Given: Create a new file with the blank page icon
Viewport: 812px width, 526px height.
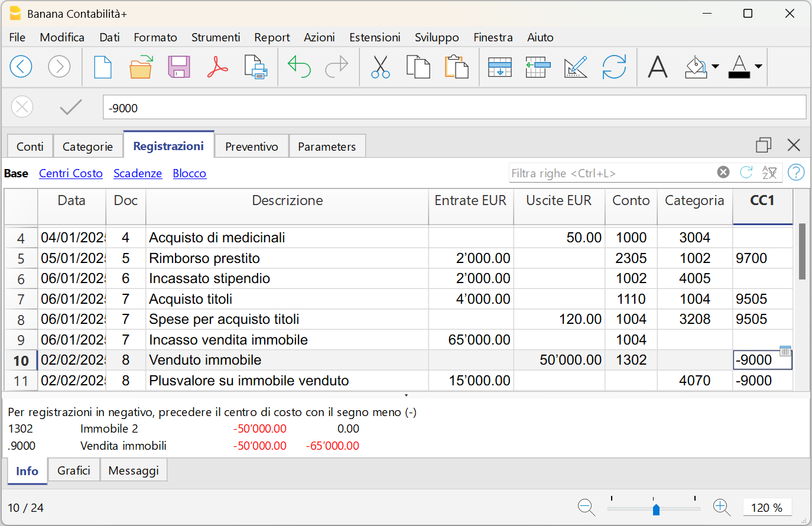Looking at the screenshot, I should (x=103, y=67).
